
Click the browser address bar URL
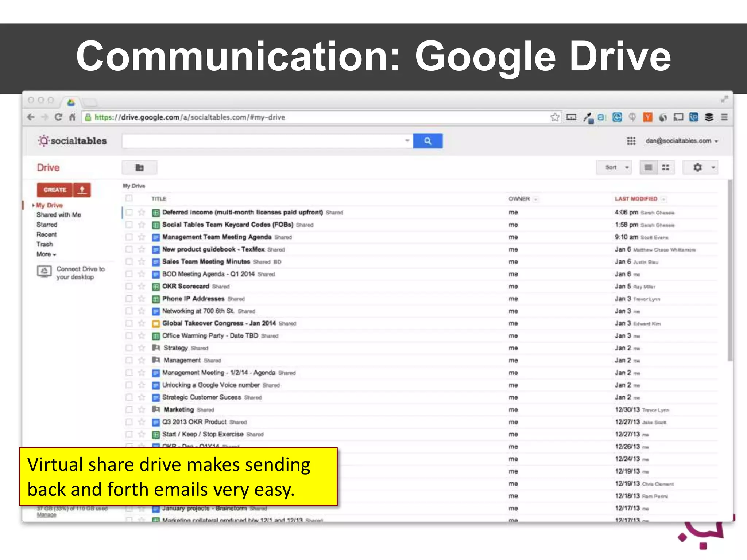(190, 117)
